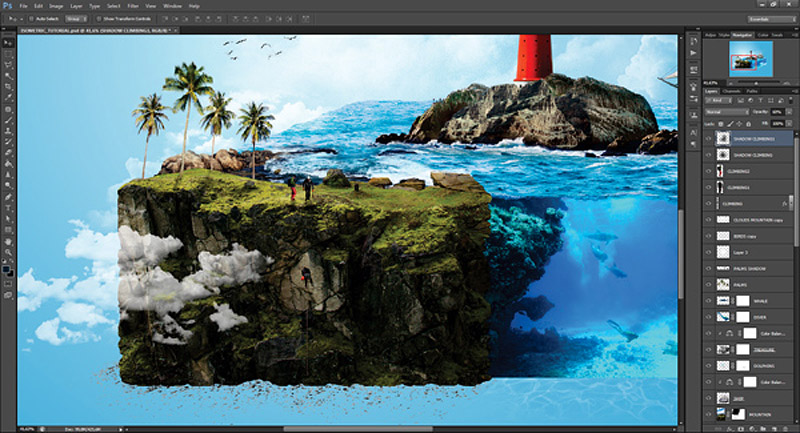Select the Paint Bucket/Gradient tool

pyautogui.click(x=8, y=164)
